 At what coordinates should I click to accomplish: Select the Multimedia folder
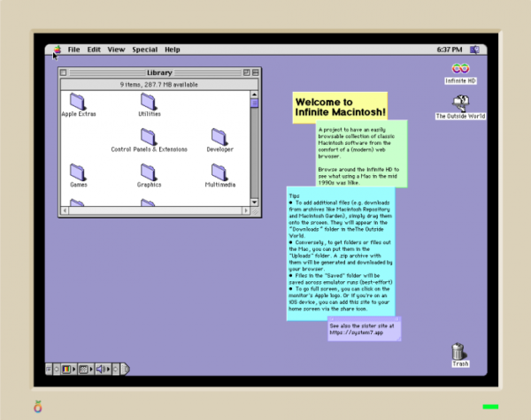pos(219,172)
